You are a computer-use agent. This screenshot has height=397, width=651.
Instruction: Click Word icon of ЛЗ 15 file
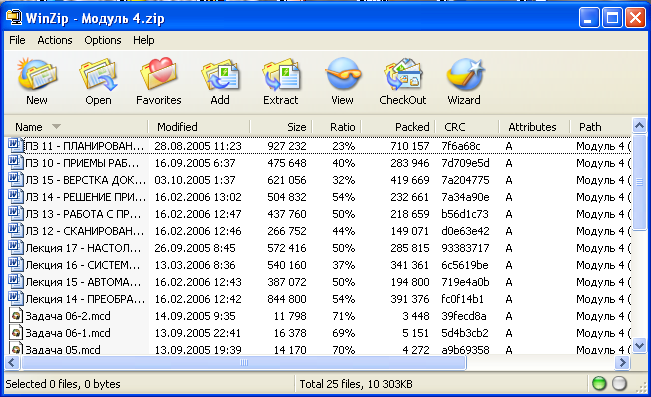click(x=15, y=179)
